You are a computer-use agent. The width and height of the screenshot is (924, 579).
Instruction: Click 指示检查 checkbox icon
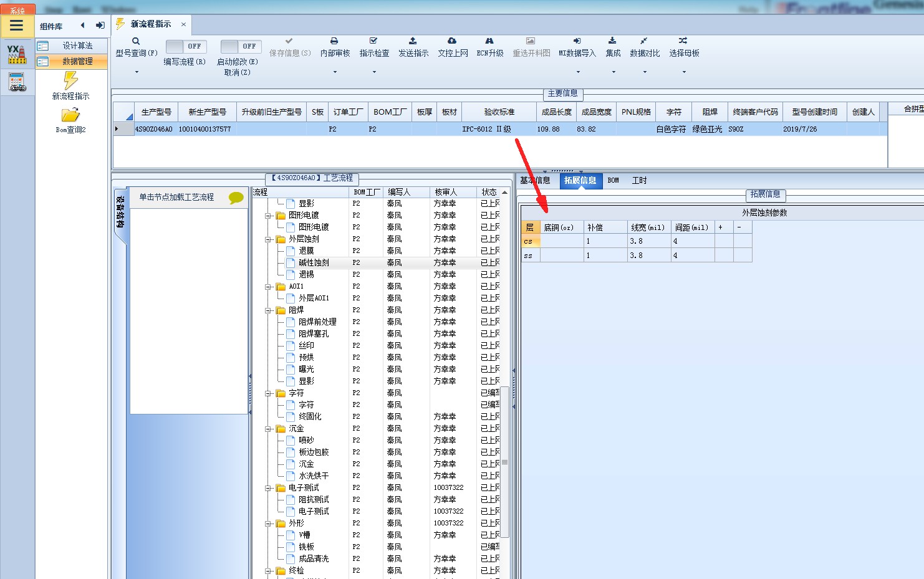(373, 41)
